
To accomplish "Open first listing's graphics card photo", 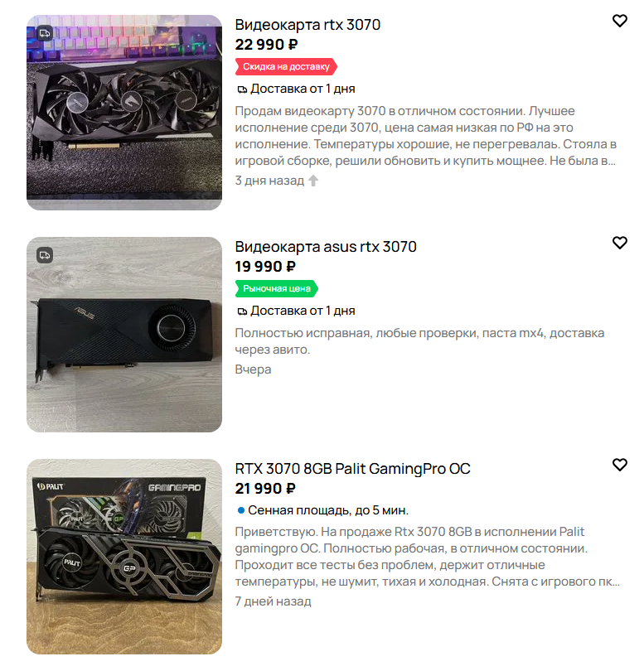I will coord(124,113).
